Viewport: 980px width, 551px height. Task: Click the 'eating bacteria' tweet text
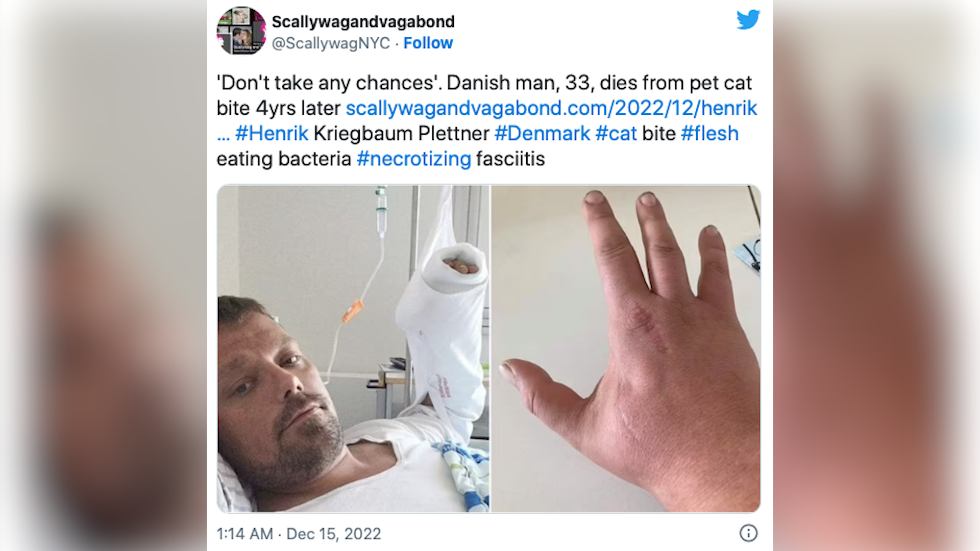(x=284, y=159)
